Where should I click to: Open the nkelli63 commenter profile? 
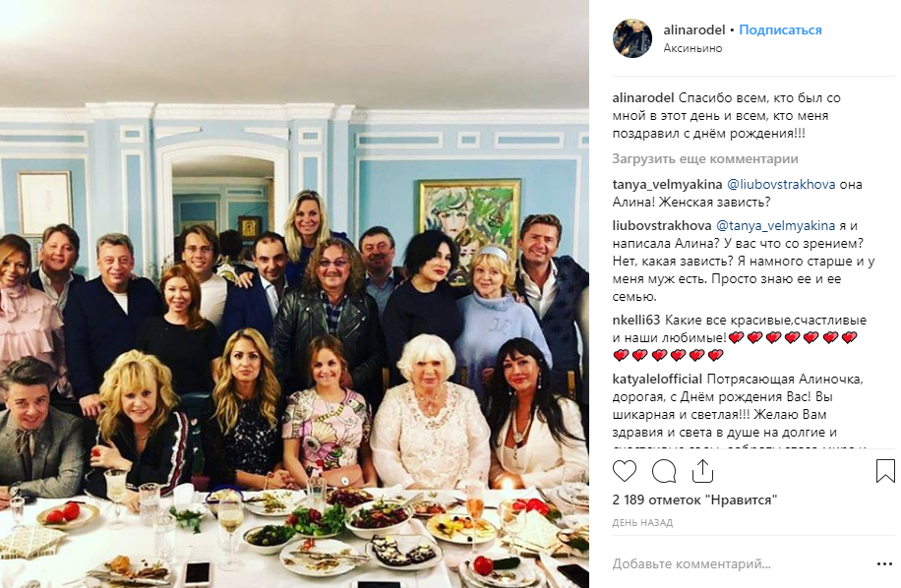[636, 321]
